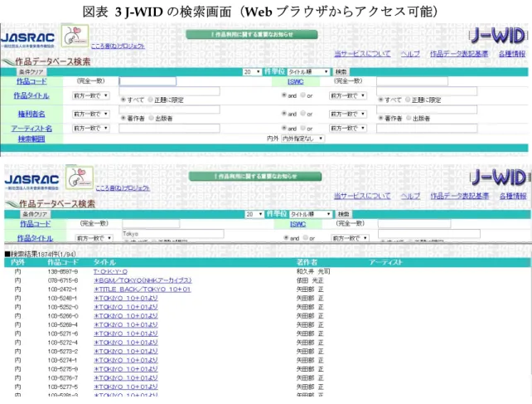Focus the first アーティスト名 text field
532x404 pixels.
coord(169,128)
